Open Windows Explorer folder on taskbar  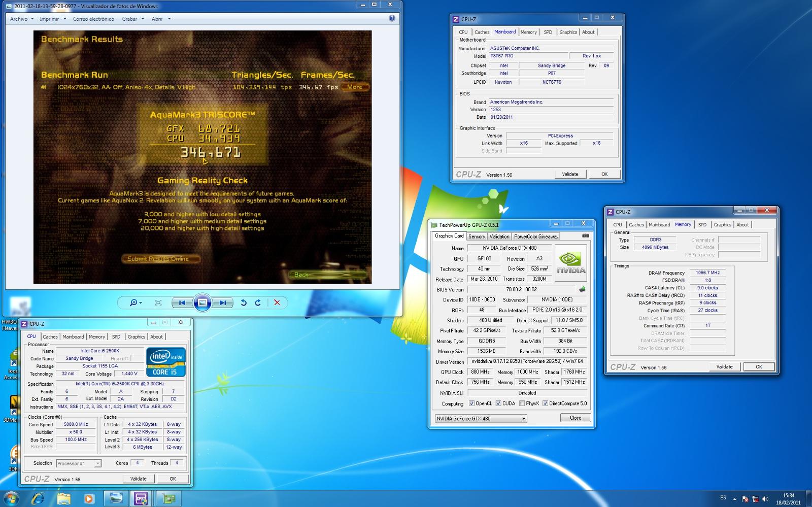click(x=63, y=498)
